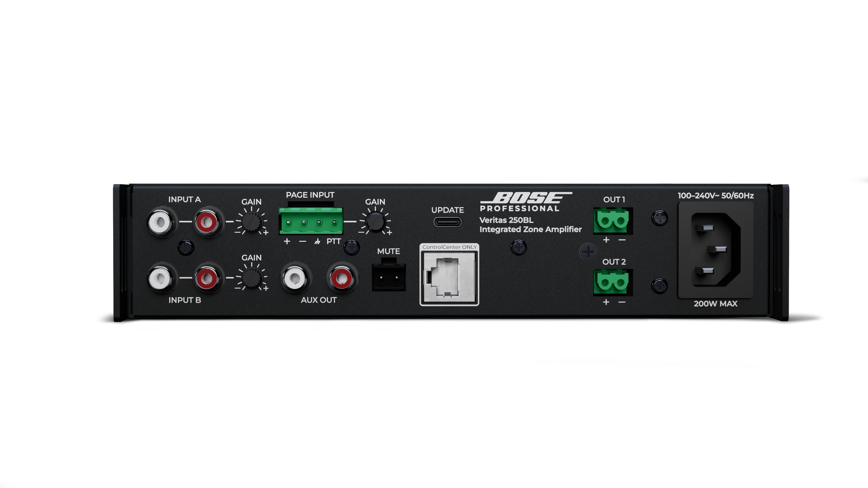Click the PTT terminal label
The width and height of the screenshot is (868, 488).
coord(333,241)
